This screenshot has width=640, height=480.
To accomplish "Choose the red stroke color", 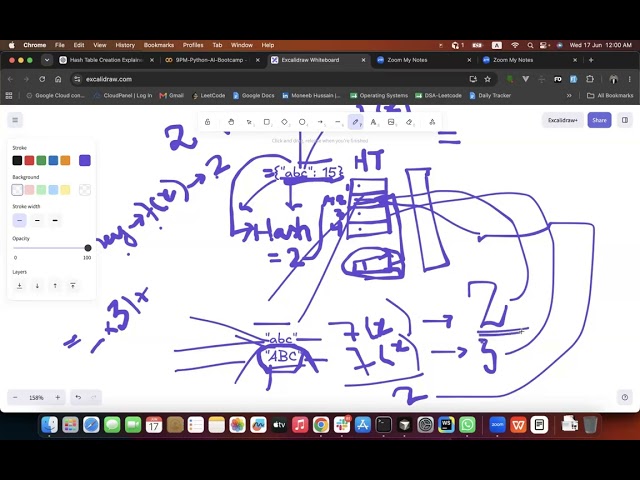I will click(x=29, y=160).
